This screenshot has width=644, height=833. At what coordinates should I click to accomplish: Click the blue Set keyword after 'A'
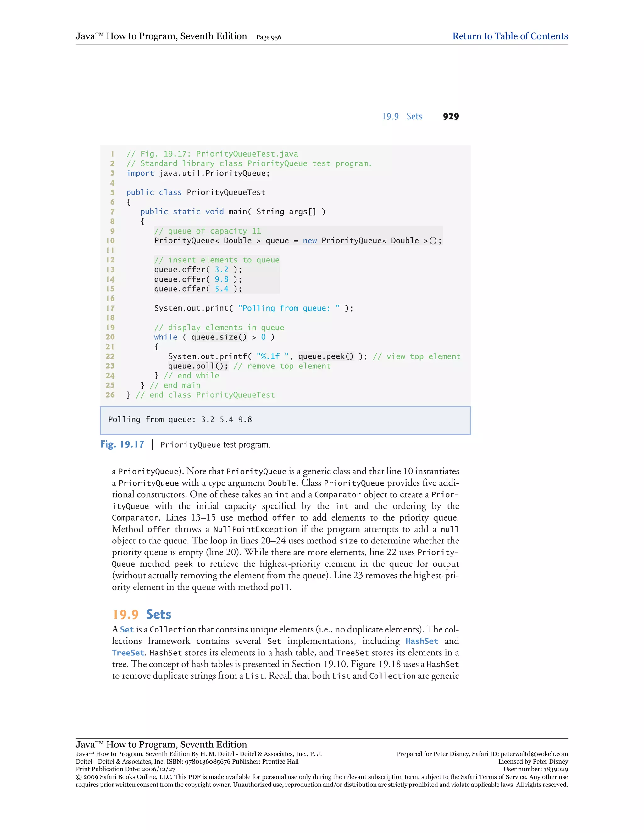[x=127, y=630]
